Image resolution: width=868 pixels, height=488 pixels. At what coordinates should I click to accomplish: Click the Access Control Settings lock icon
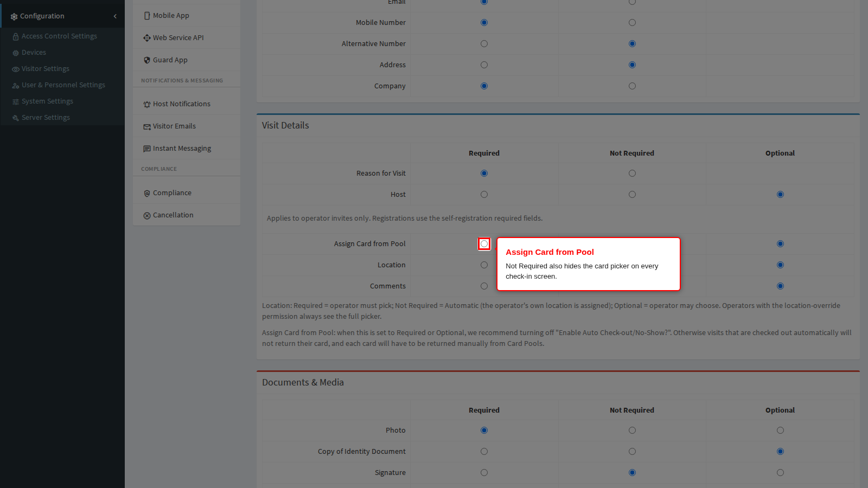point(16,37)
